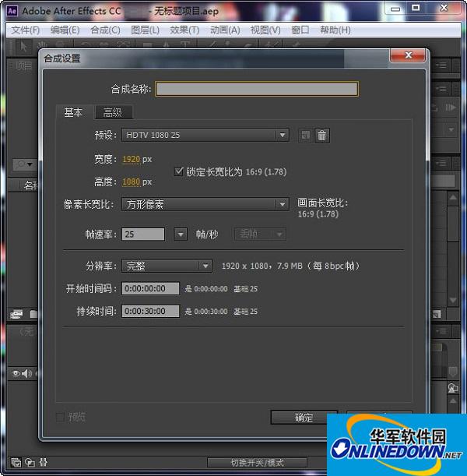This screenshot has width=467, height=476.
Task: Open the 效果(T) menu
Action: pyautogui.click(x=184, y=30)
